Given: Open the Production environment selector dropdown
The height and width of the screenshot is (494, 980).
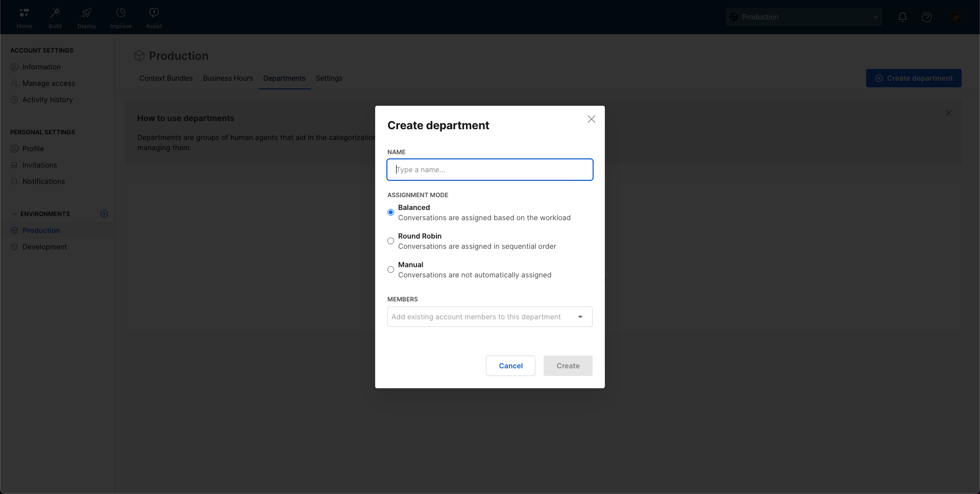Looking at the screenshot, I should (803, 17).
